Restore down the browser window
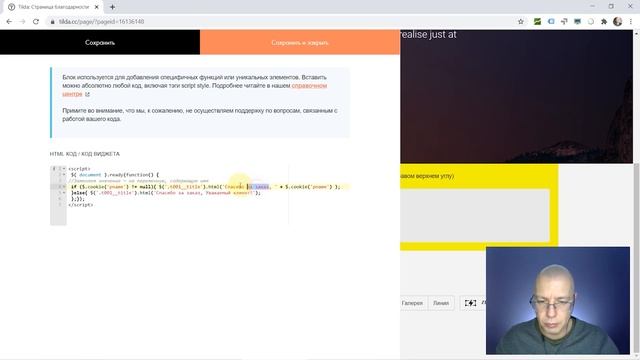Viewport: 640px width, 360px height. (611, 6)
